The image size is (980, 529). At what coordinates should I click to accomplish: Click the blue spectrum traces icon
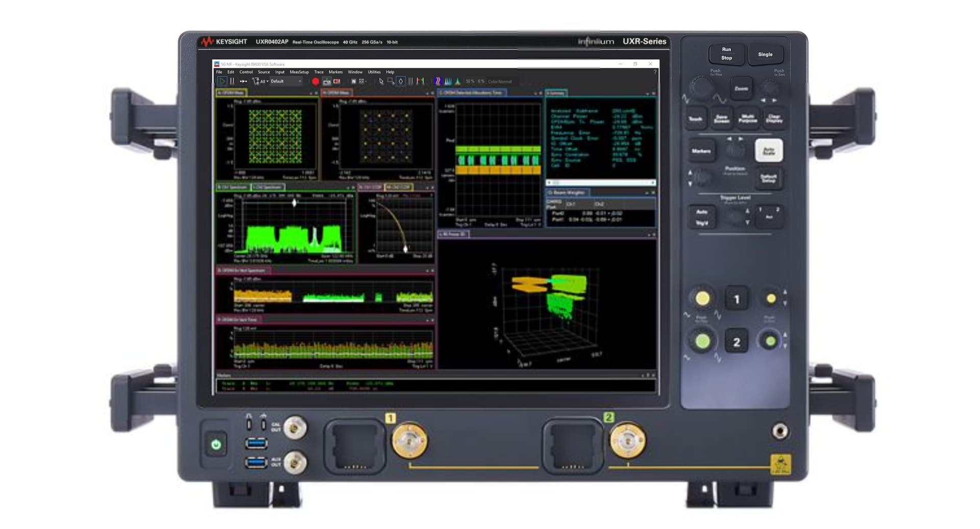[449, 81]
